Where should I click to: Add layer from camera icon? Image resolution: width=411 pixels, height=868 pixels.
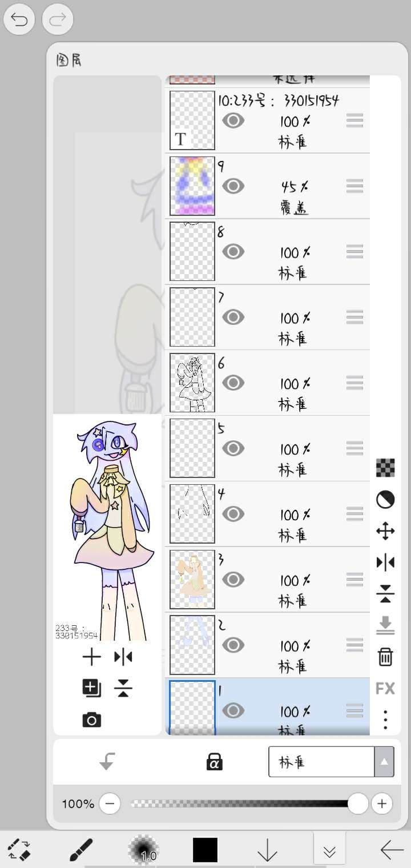pyautogui.click(x=91, y=720)
